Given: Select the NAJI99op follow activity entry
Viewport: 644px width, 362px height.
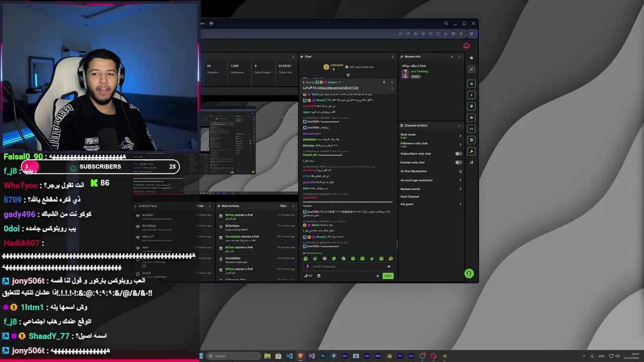Looking at the screenshot, I should click(173, 228).
